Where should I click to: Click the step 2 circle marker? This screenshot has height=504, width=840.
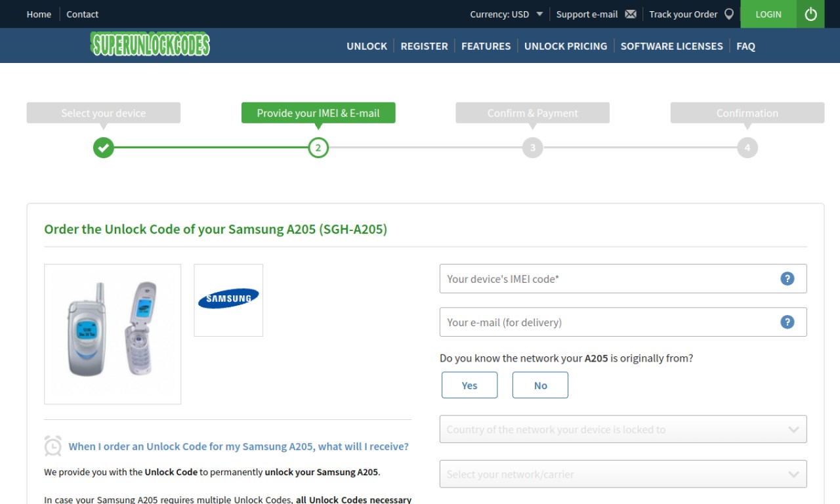[318, 148]
